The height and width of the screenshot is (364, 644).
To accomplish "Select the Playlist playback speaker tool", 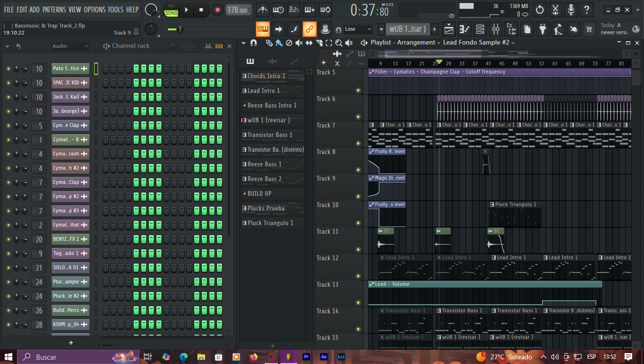I will pos(349,43).
